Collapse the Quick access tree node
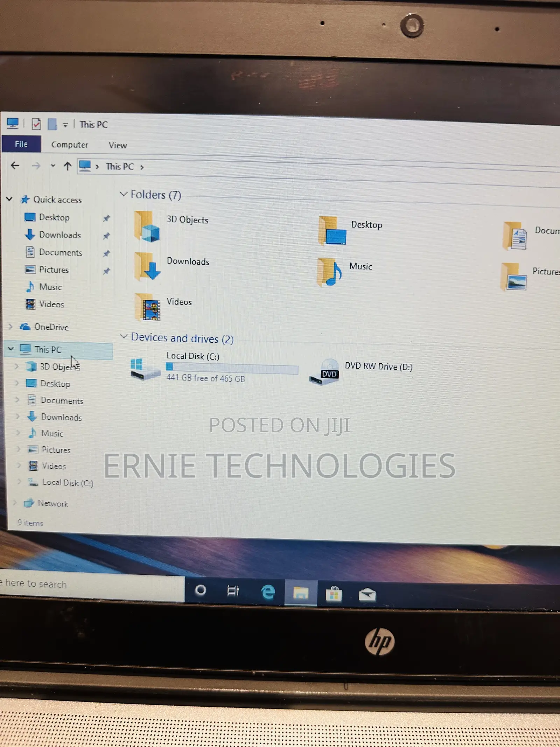 point(9,199)
